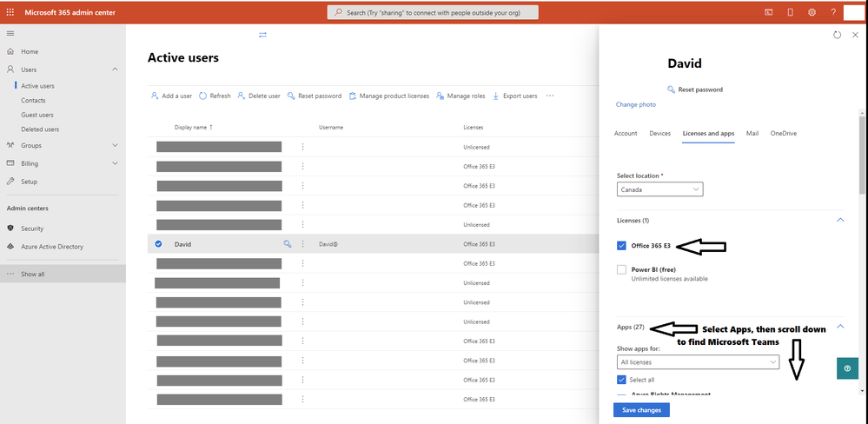Uncheck the Office 365 E3 license

click(621, 246)
